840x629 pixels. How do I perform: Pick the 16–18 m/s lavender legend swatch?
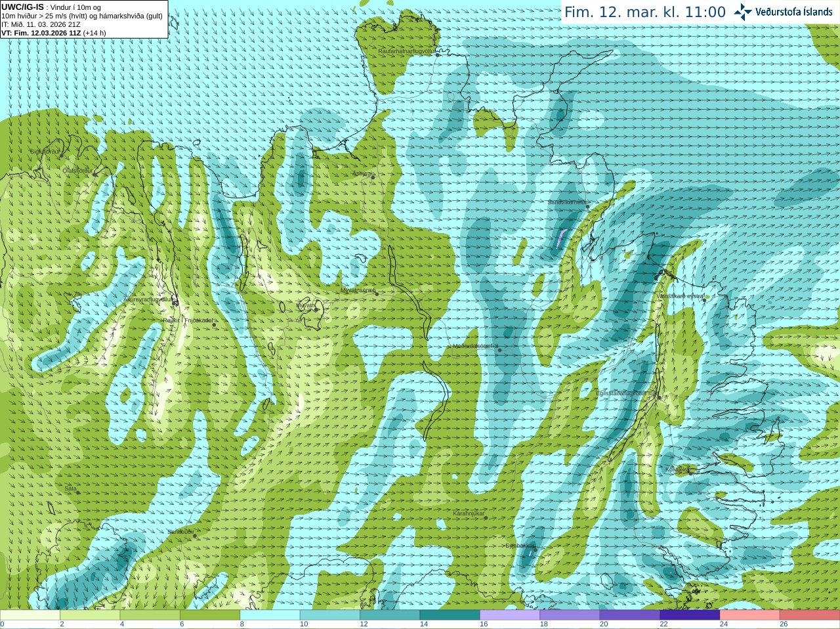point(510,615)
